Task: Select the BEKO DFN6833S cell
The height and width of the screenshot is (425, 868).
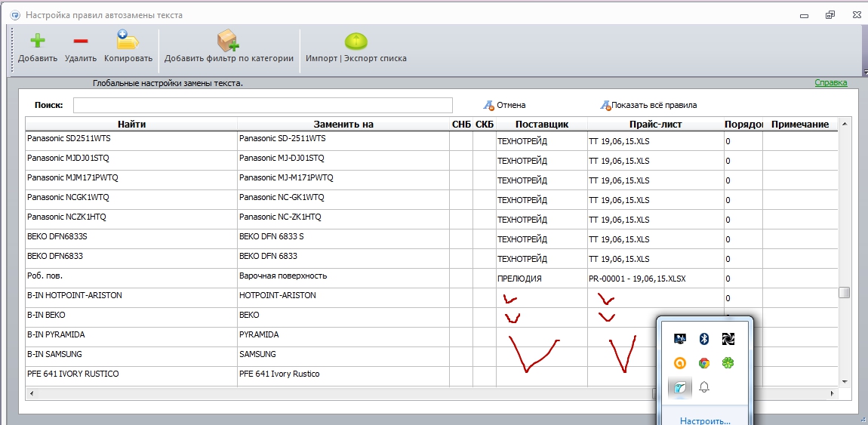Action: (132, 239)
